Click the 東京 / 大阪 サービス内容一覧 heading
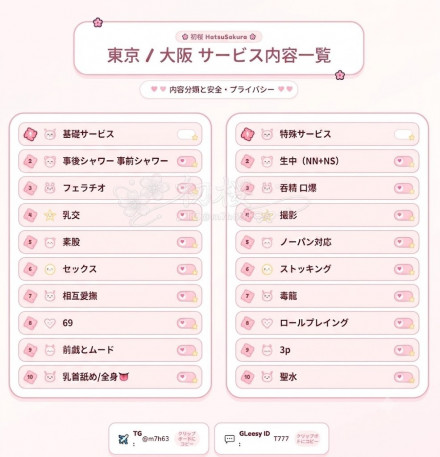This screenshot has height=457, width=440. click(x=219, y=55)
